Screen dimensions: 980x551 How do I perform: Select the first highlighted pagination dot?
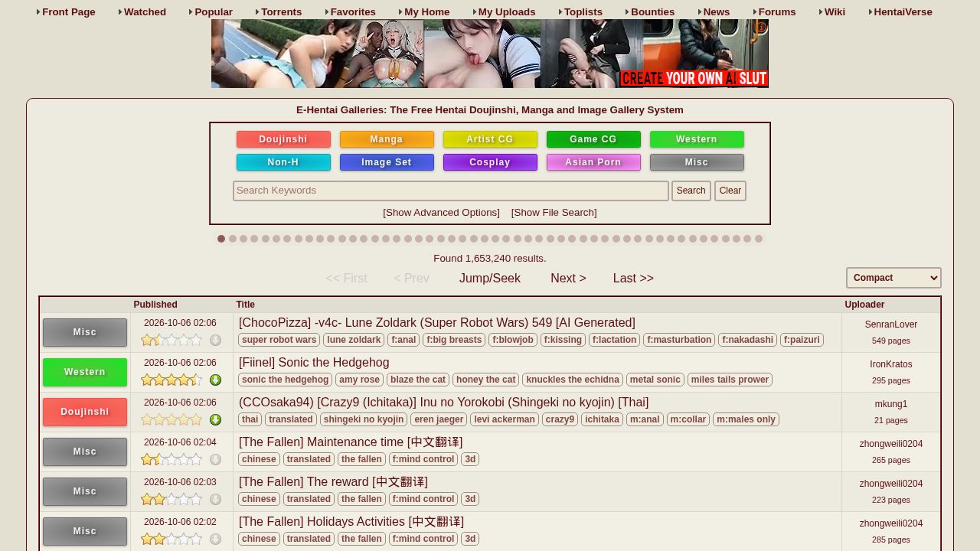[x=221, y=239]
